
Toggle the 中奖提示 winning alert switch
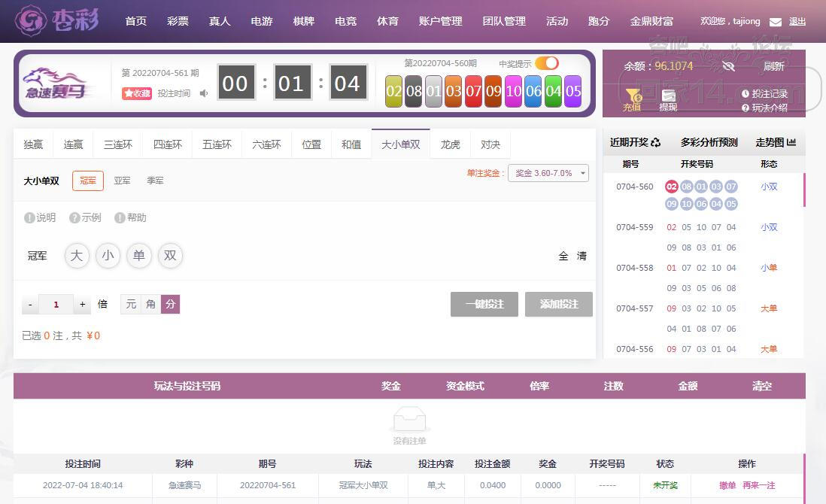pos(547,63)
